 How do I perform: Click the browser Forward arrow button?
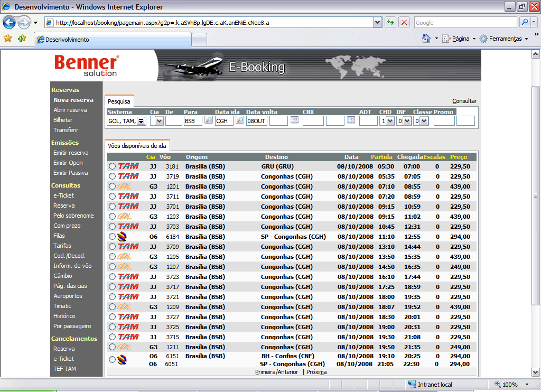(24, 23)
